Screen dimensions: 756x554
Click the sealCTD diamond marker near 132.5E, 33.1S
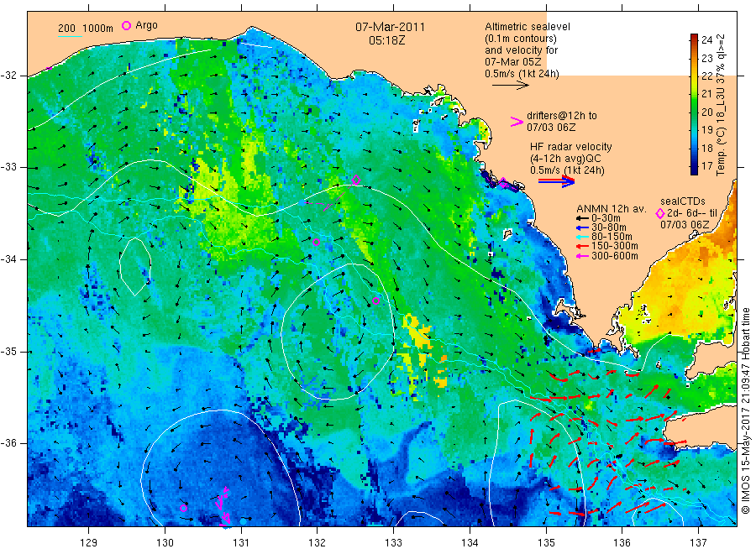coord(356,180)
